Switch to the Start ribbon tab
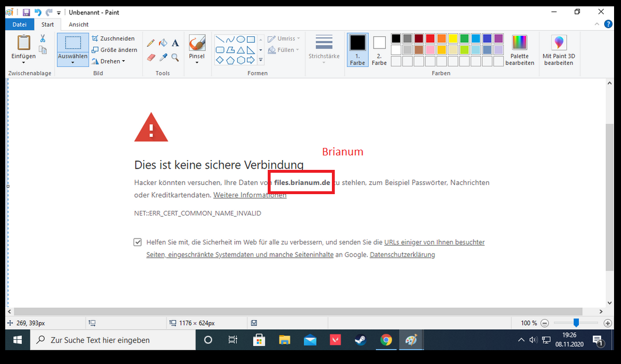This screenshot has width=621, height=364. [x=47, y=24]
